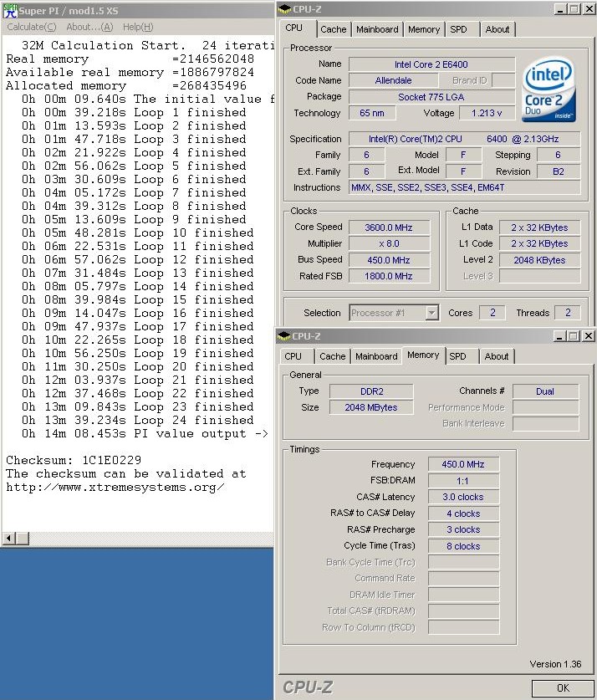The width and height of the screenshot is (597, 700).
Task: Open the Help(H) menu in Super PI
Action: tap(138, 27)
